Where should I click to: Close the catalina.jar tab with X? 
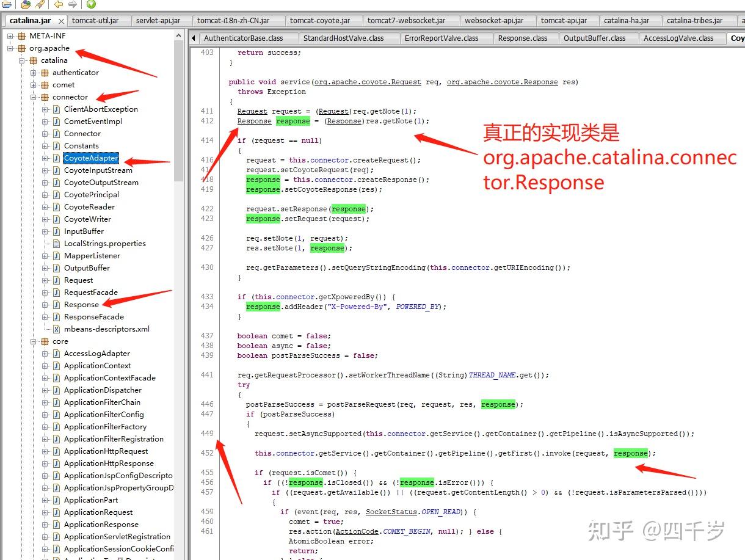(60, 21)
